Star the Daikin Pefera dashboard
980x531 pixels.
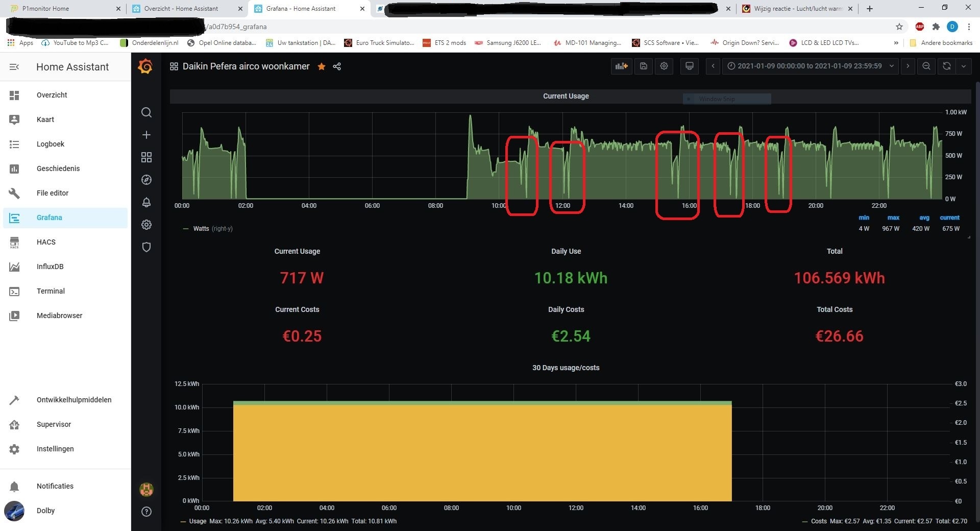click(322, 66)
